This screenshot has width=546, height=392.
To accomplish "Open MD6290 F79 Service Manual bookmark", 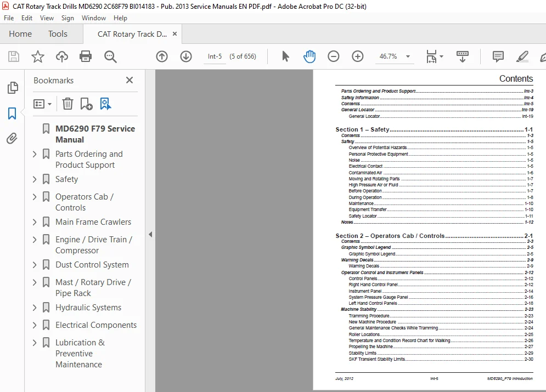I will pyautogui.click(x=95, y=134).
